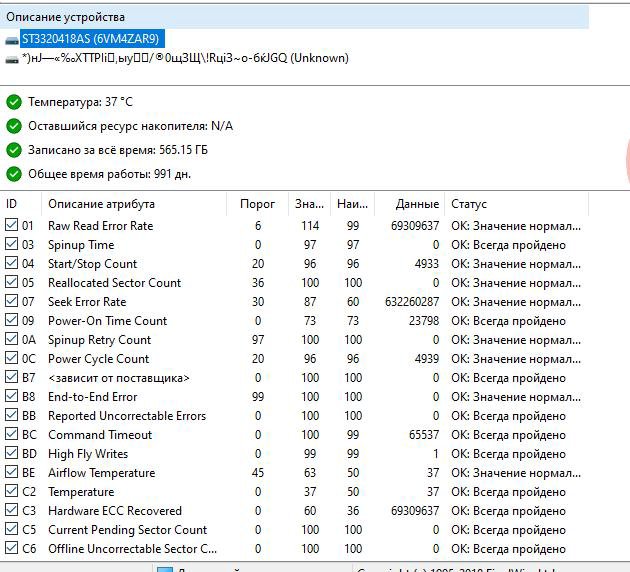630x572 pixels.
Task: Click the Статус column header
Action: pos(469,204)
